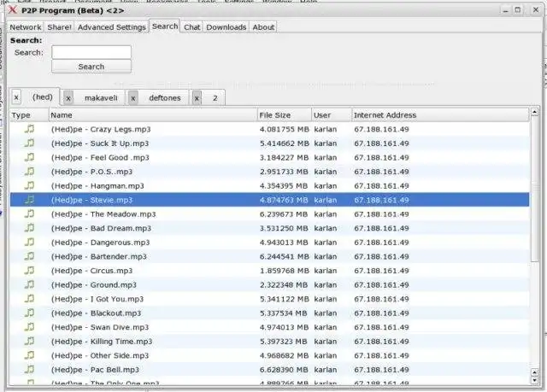The image size is (547, 392).
Task: Show the (hed) results tab
Action: [x=43, y=97]
